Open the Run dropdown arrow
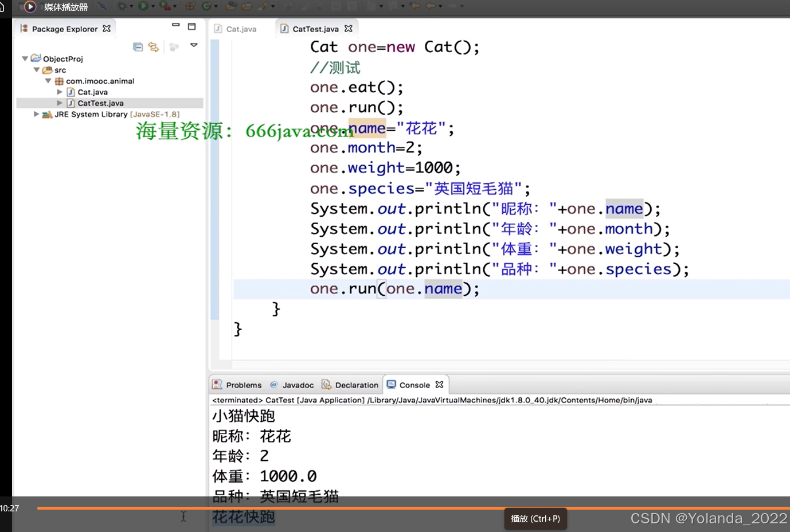 pyautogui.click(x=153, y=6)
